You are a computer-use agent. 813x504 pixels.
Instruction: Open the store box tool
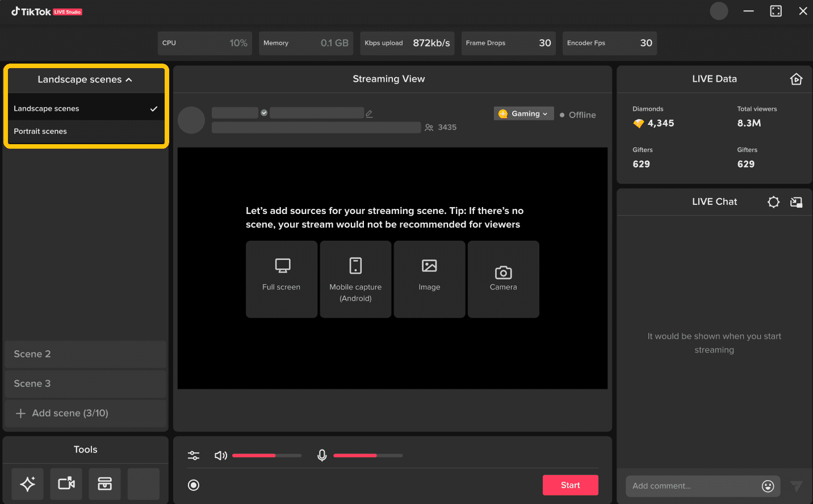105,484
